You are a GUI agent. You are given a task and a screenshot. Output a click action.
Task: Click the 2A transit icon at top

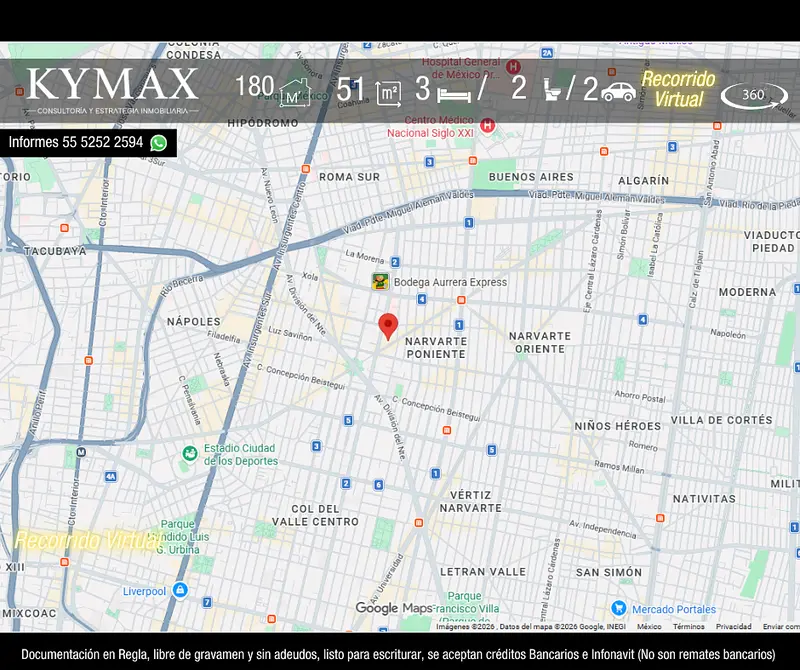(x=547, y=53)
